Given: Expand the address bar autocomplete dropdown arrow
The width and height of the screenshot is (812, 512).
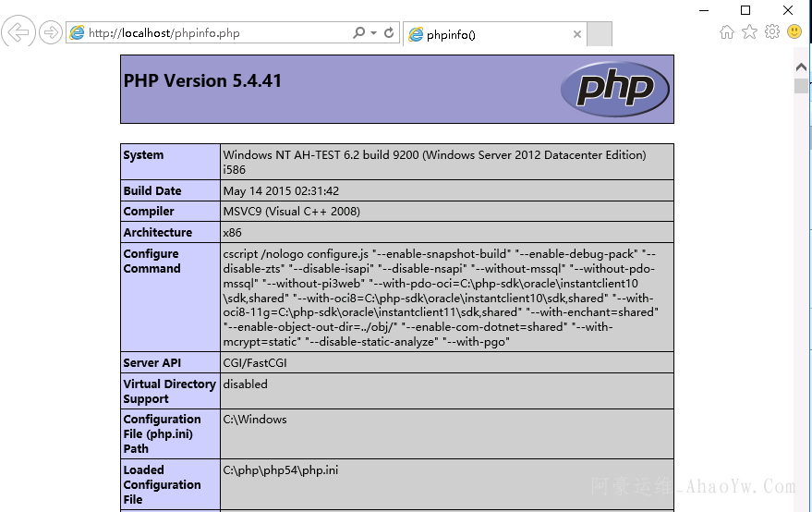Looking at the screenshot, I should point(373,33).
